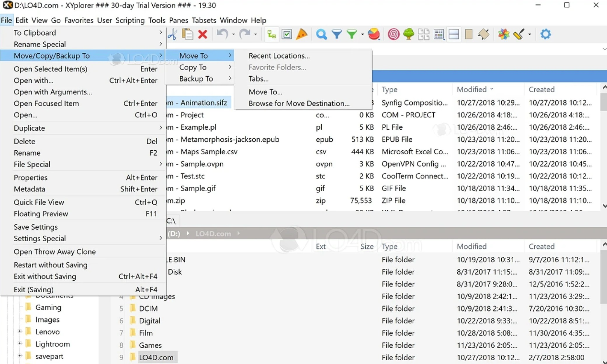This screenshot has width=607, height=364.
Task: Click the Undo arrow toolbar icon
Action: 222,34
